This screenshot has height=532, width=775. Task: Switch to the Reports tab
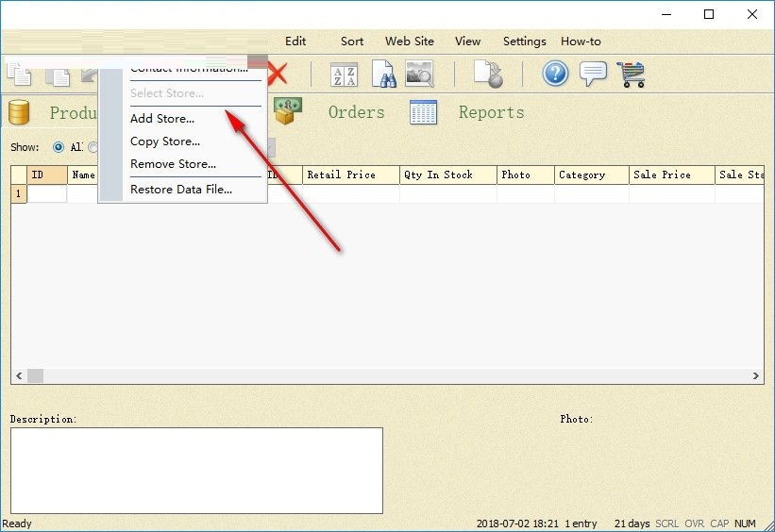pyautogui.click(x=491, y=112)
